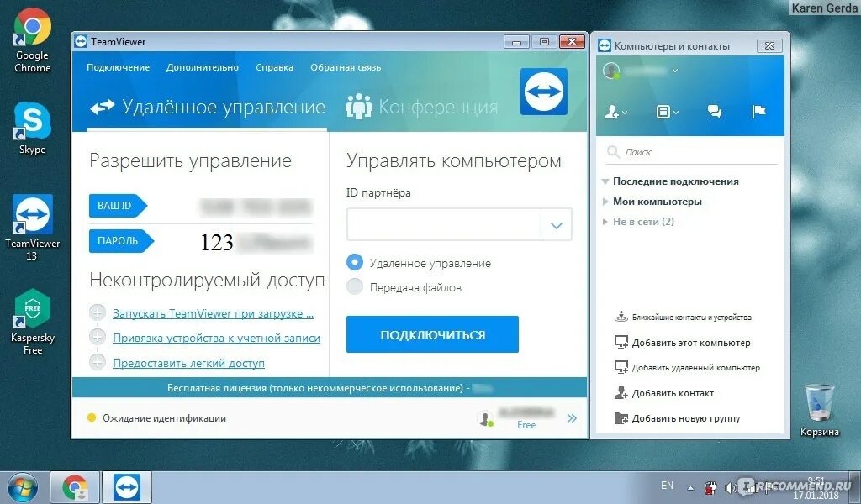Click Запускать TeamViewer при загрузке link
Image resolution: width=861 pixels, height=504 pixels.
tap(213, 313)
